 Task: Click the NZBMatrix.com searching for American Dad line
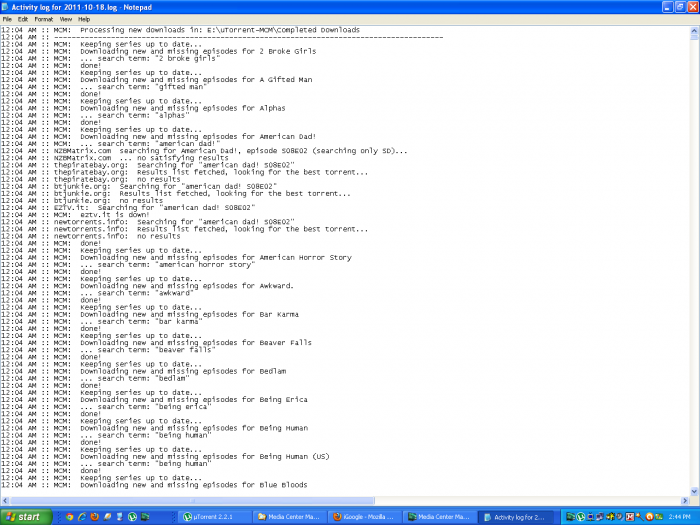coord(204,151)
